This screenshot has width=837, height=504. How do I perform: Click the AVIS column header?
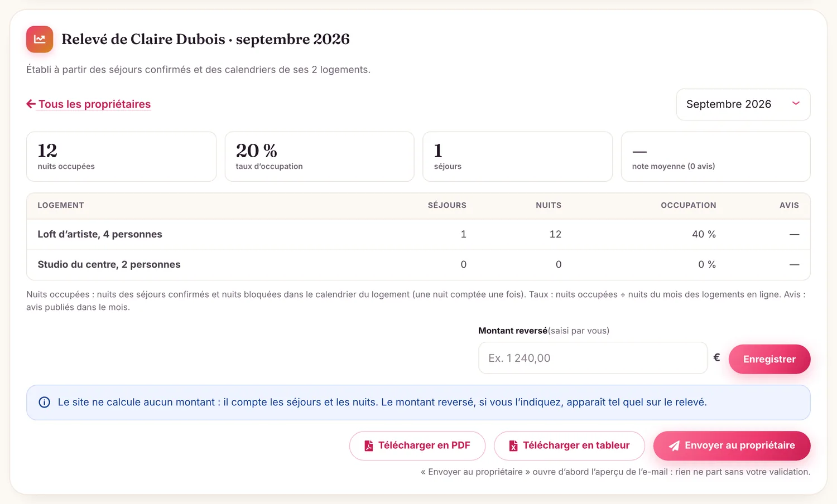789,205
